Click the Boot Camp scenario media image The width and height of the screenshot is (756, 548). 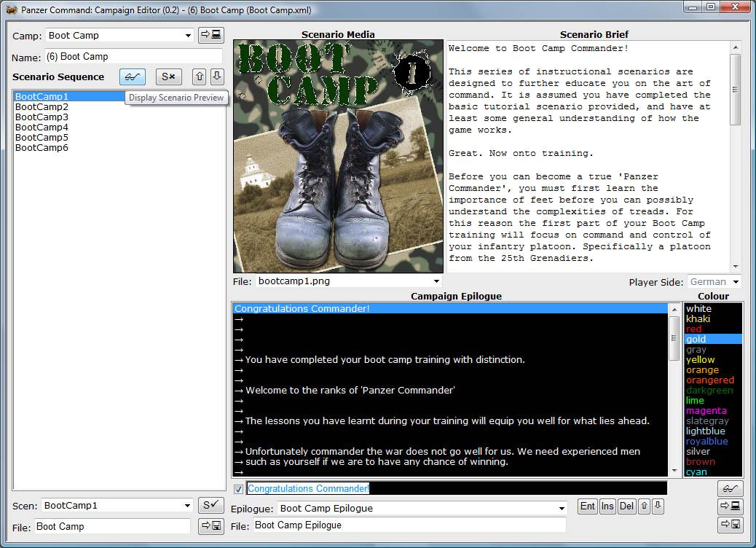tap(338, 156)
